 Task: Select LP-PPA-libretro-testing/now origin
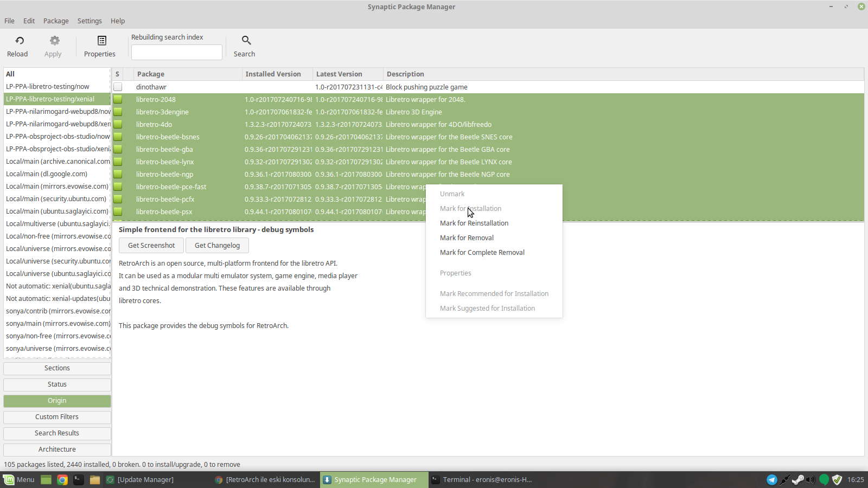(57, 86)
